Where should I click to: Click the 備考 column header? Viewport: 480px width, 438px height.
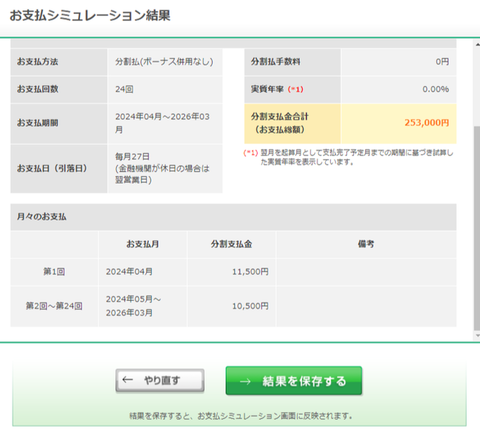pyautogui.click(x=366, y=244)
